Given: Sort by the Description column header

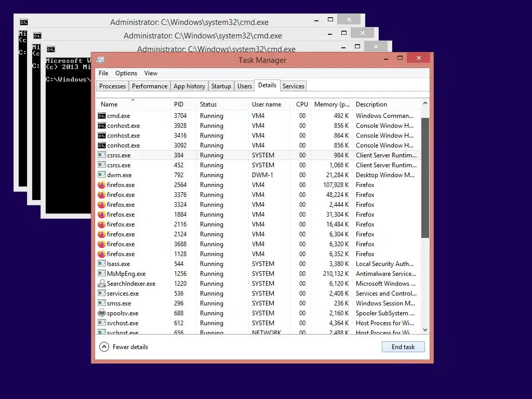Looking at the screenshot, I should [387, 104].
